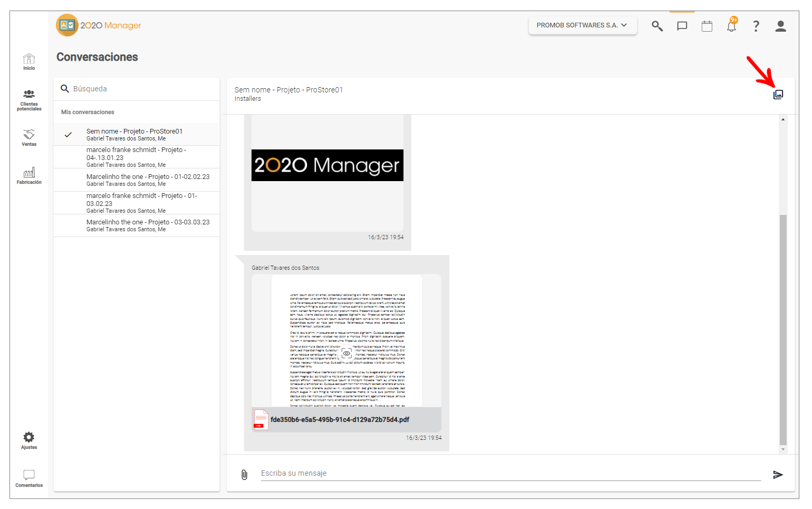Click the preview eye icon on PDF
This screenshot has width=812, height=509.
pos(347,353)
